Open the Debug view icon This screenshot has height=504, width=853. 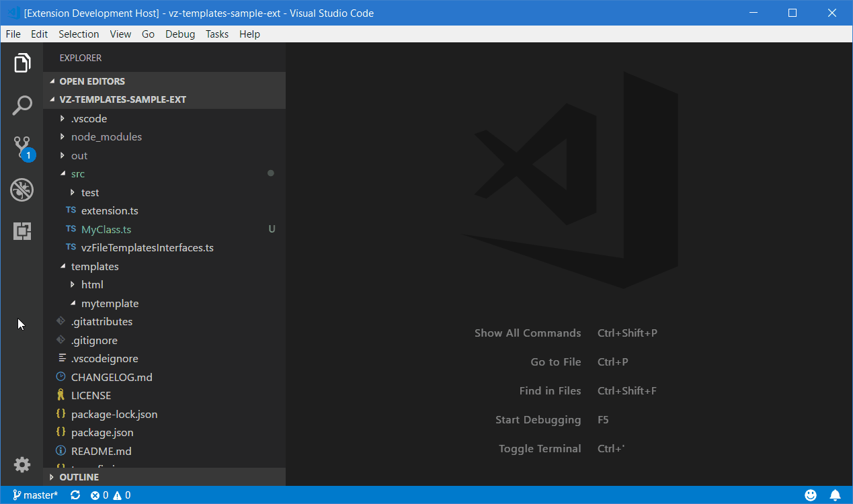[x=22, y=190]
